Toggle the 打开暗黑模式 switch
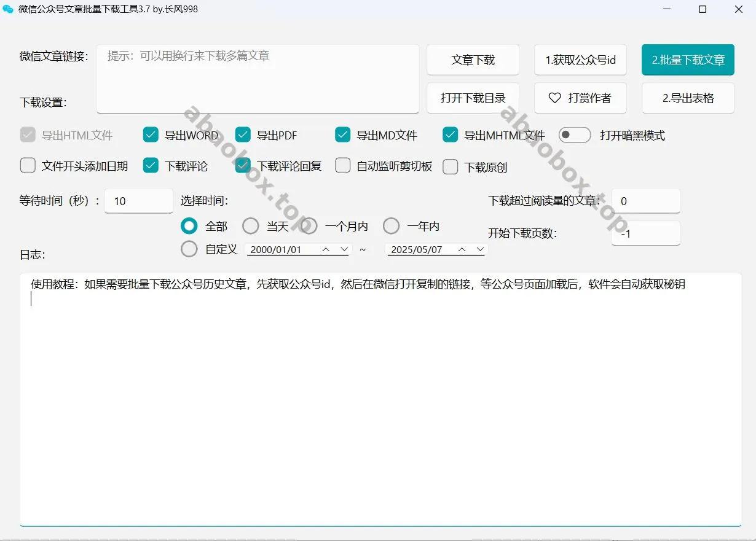The height and width of the screenshot is (541, 756). 575,135
